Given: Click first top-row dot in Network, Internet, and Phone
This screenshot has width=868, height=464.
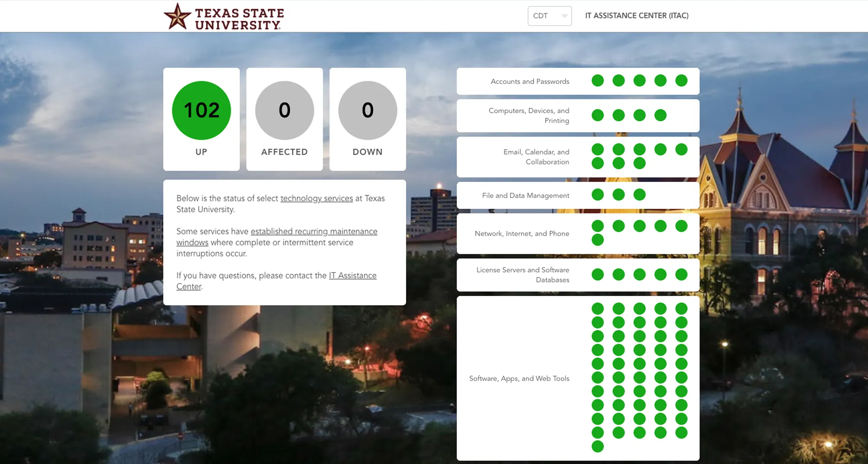Looking at the screenshot, I should 598,226.
